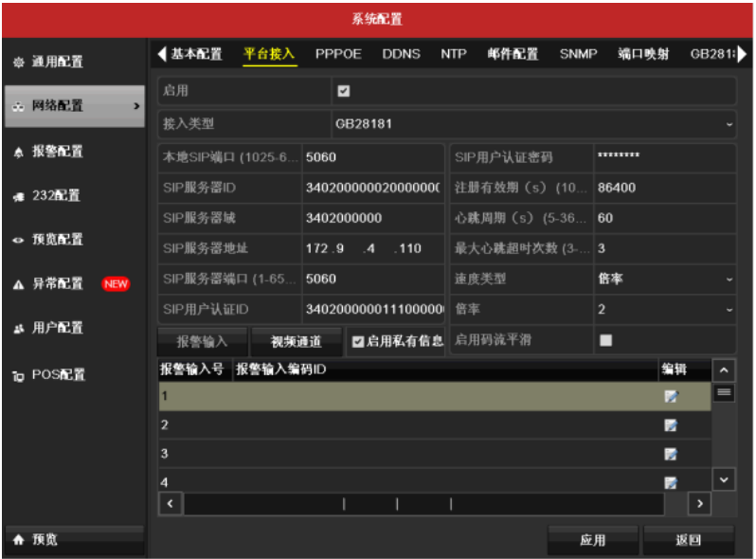The height and width of the screenshot is (559, 756).
Task: Open 报警配置 in the sidebar
Action: [58, 151]
